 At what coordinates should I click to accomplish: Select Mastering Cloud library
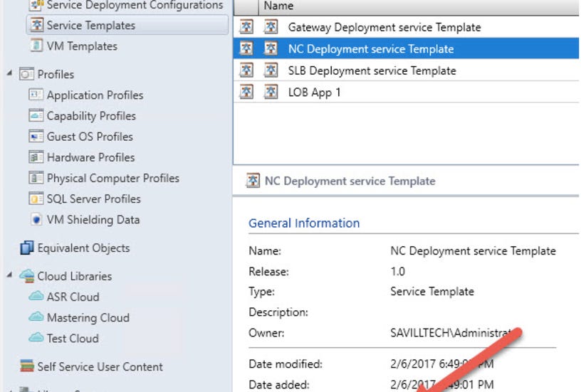click(x=88, y=317)
